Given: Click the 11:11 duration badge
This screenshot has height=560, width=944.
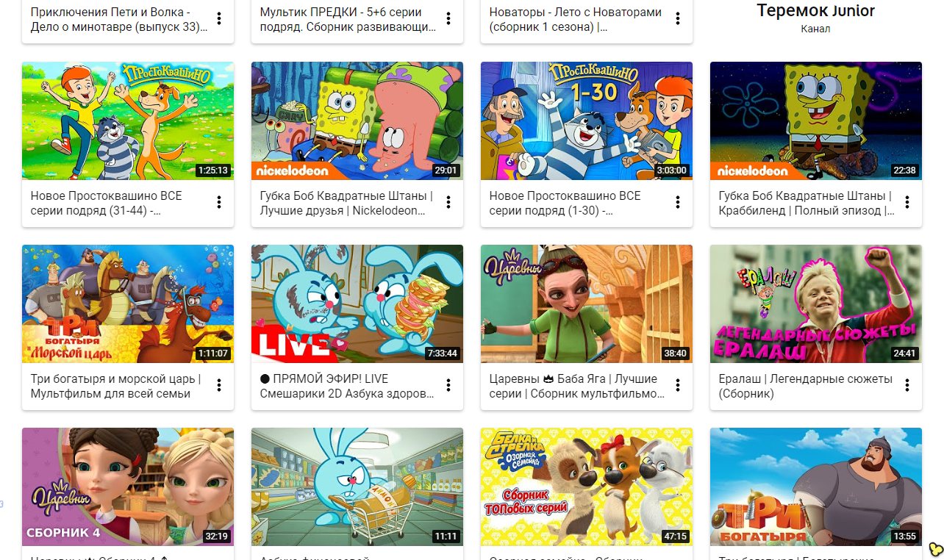Looking at the screenshot, I should point(446,536).
